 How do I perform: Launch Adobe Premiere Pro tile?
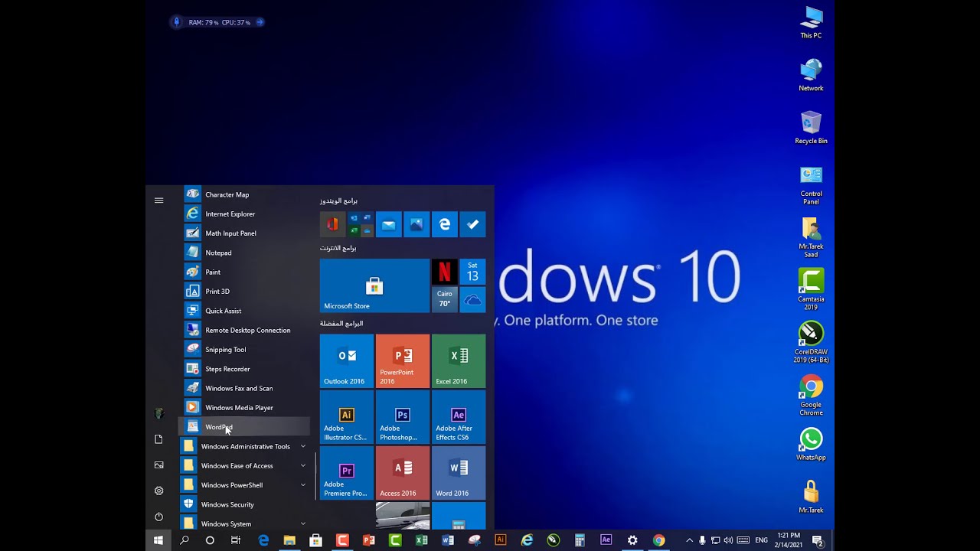347,473
